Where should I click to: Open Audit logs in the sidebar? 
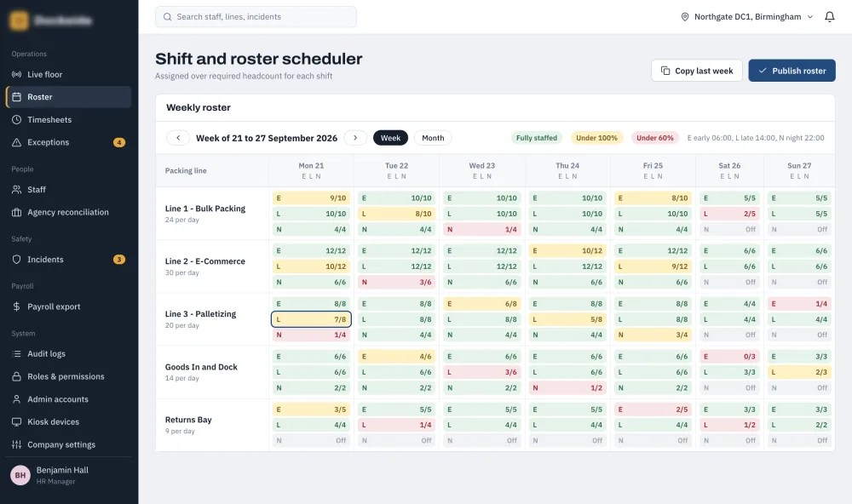(68, 354)
